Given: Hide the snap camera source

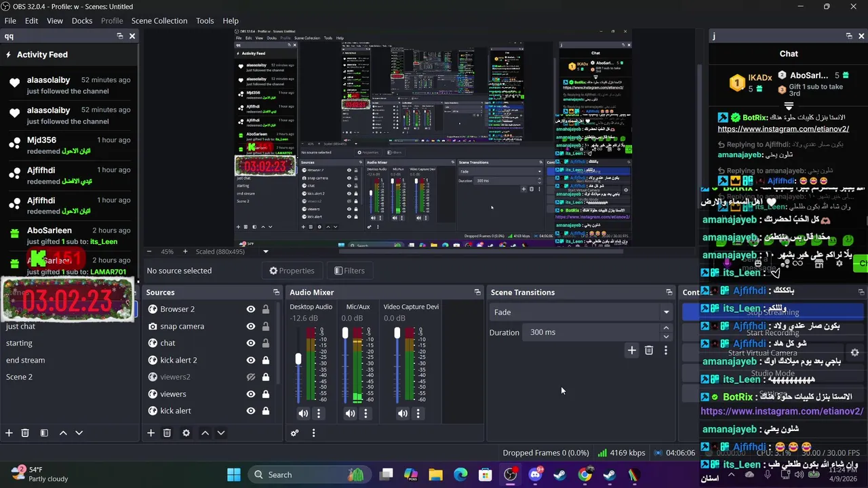Looking at the screenshot, I should pyautogui.click(x=251, y=326).
